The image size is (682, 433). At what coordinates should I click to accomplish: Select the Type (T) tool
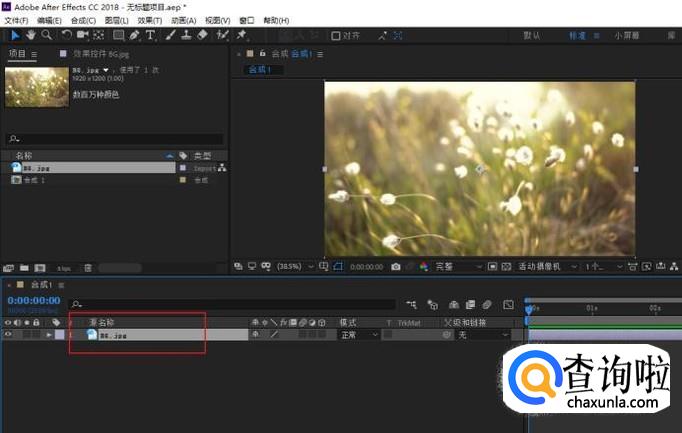151,35
